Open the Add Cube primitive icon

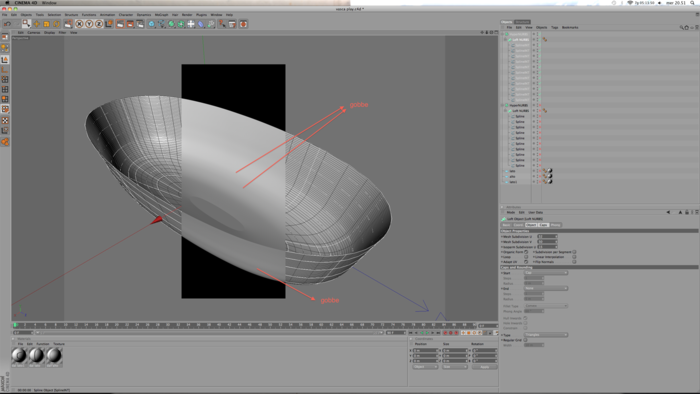(152, 24)
